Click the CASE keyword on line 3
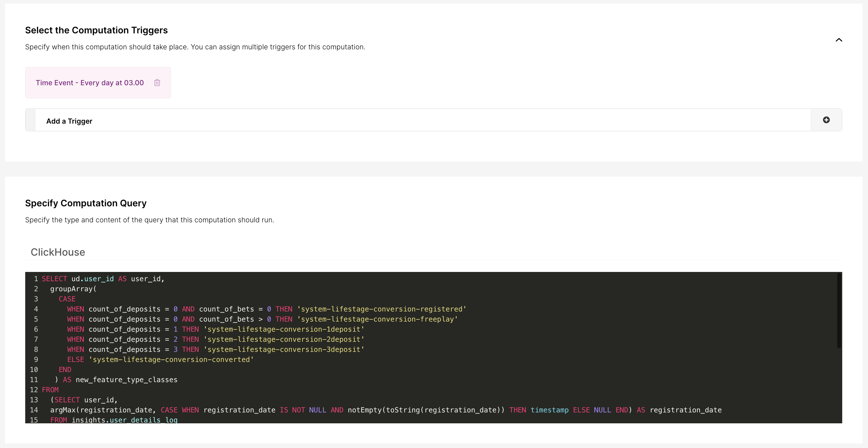The height and width of the screenshot is (448, 868). pyautogui.click(x=67, y=299)
